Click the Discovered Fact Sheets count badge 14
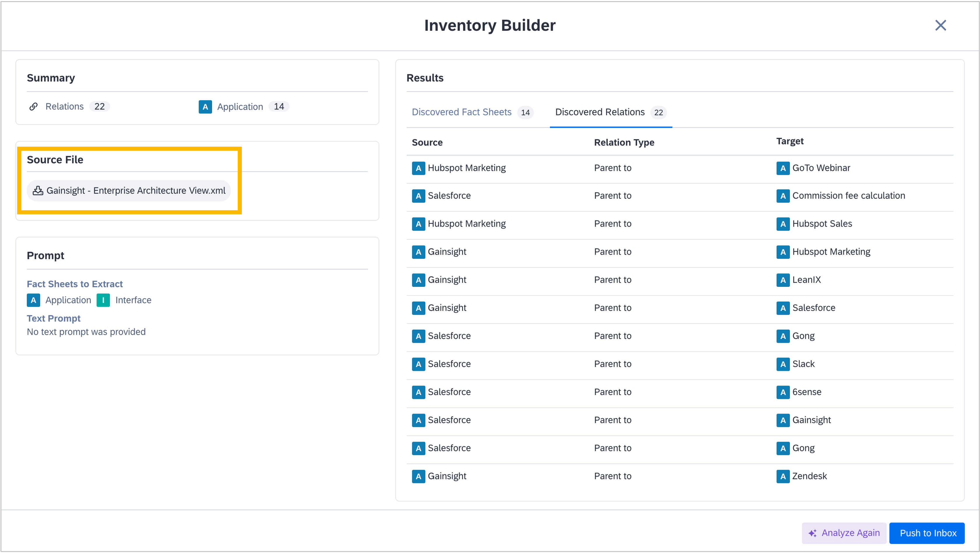 tap(525, 113)
